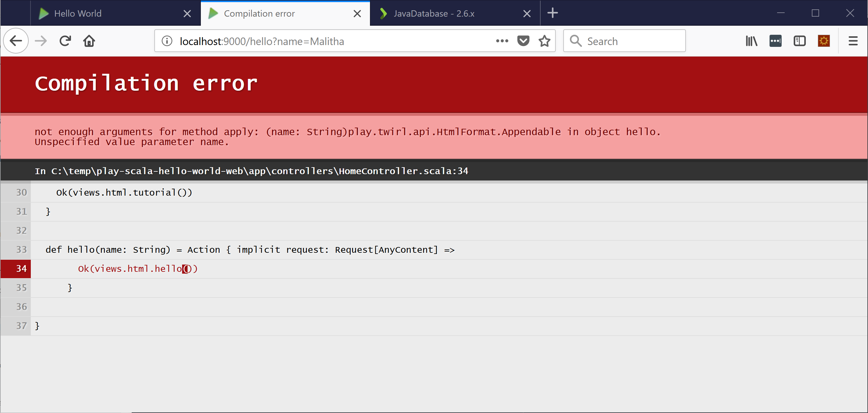Click the search magnifier icon
This screenshot has width=868, height=413.
click(x=576, y=41)
